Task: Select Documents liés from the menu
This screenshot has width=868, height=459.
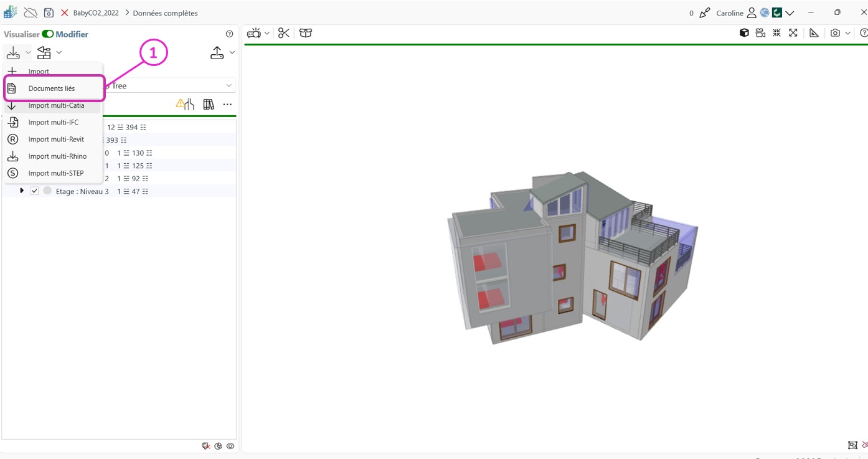Action: (x=52, y=88)
